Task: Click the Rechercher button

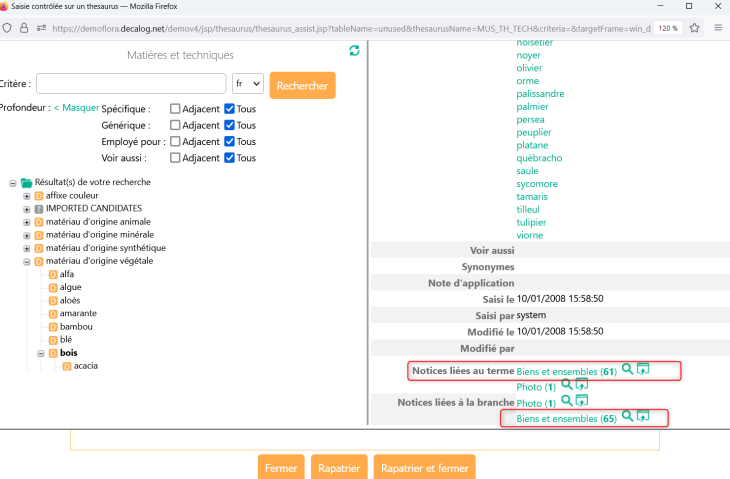Action: 302,86
